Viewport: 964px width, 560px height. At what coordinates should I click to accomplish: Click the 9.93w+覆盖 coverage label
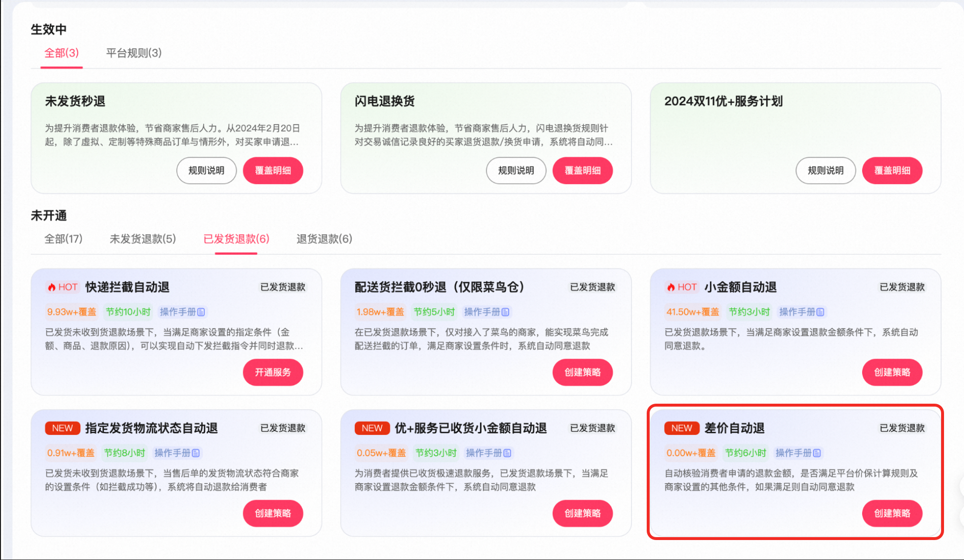click(71, 312)
